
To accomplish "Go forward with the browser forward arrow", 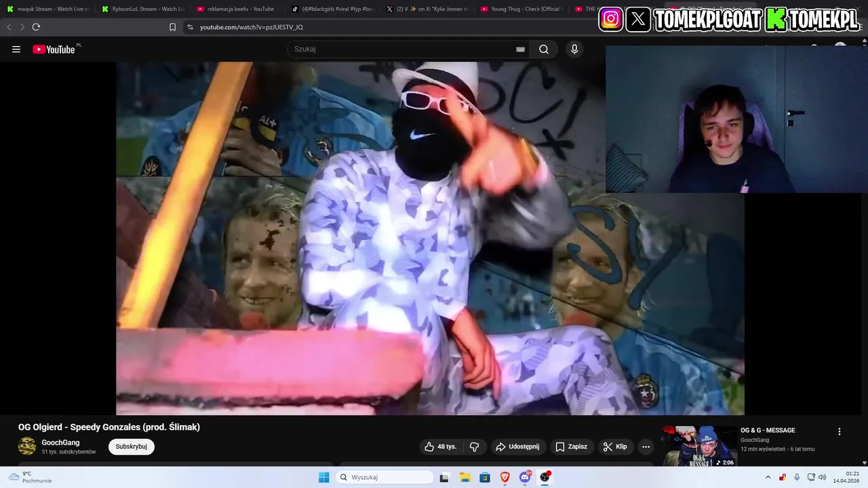I will [x=22, y=27].
